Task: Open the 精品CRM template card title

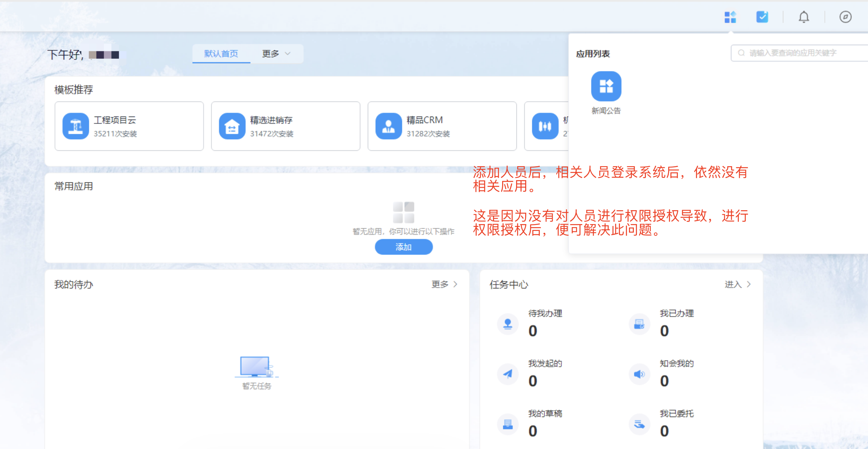Action: [x=425, y=120]
